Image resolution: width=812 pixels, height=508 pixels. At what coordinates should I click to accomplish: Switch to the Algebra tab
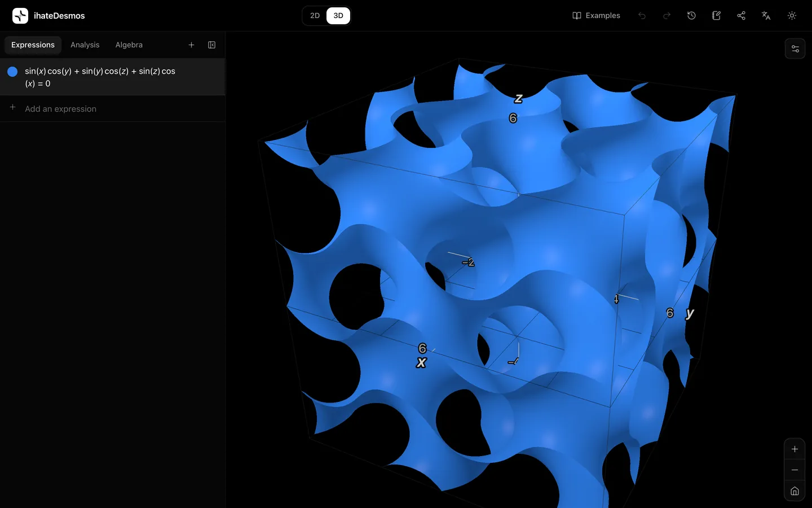click(x=129, y=45)
